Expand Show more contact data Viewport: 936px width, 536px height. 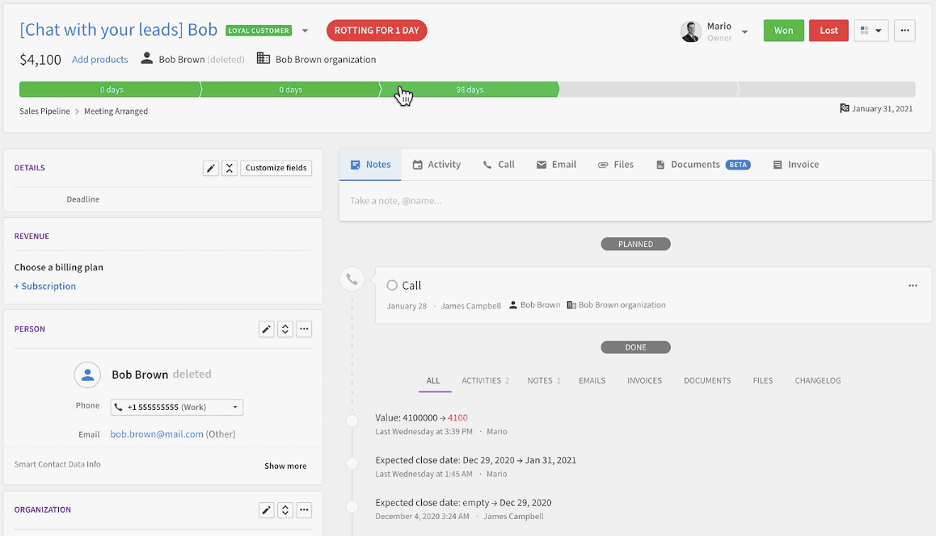tap(285, 466)
